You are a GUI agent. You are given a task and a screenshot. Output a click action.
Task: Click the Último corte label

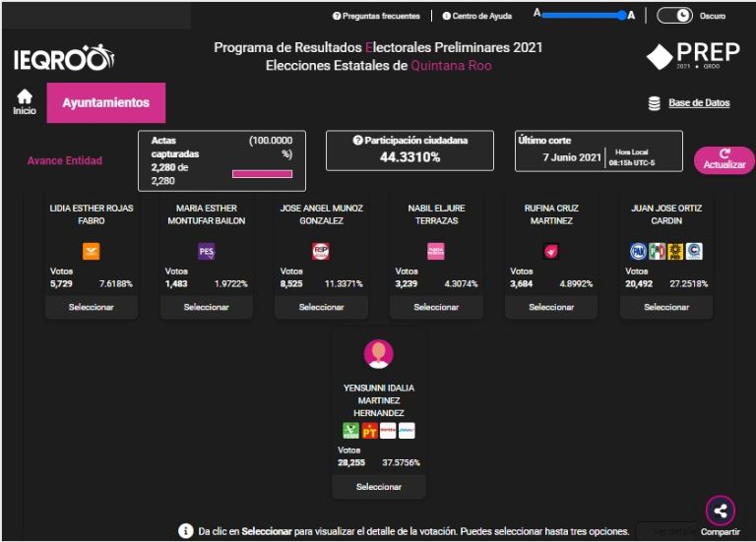tap(544, 141)
